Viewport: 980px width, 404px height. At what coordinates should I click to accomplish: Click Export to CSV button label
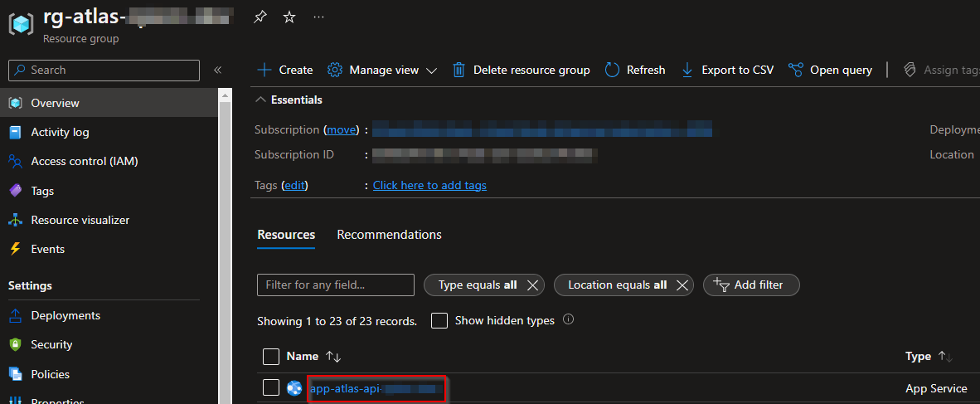coord(738,70)
